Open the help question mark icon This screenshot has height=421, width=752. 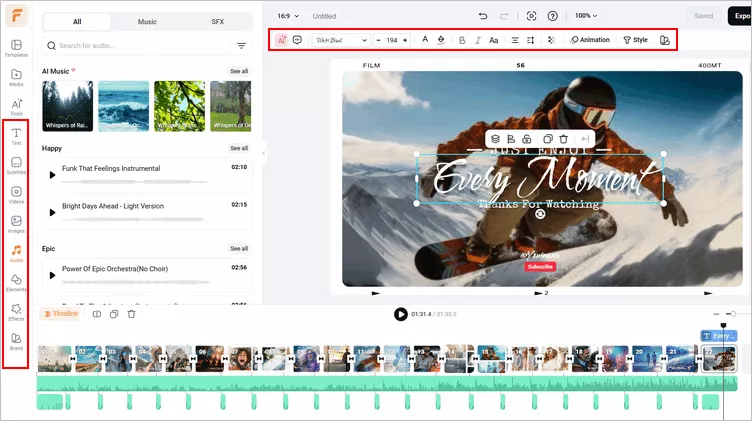click(x=552, y=16)
